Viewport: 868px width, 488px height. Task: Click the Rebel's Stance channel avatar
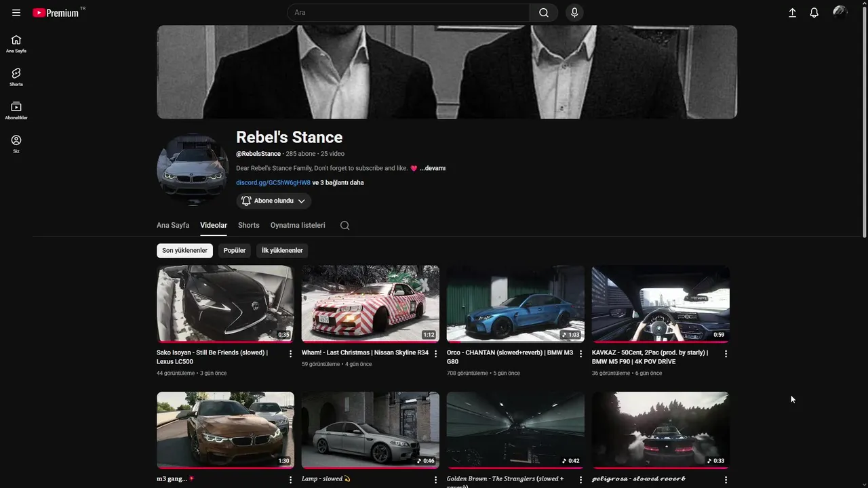click(193, 169)
